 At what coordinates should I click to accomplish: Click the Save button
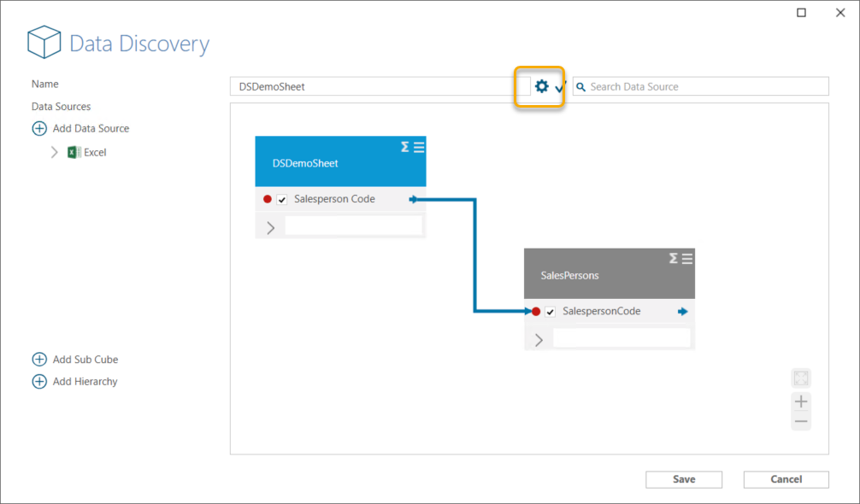click(x=684, y=479)
